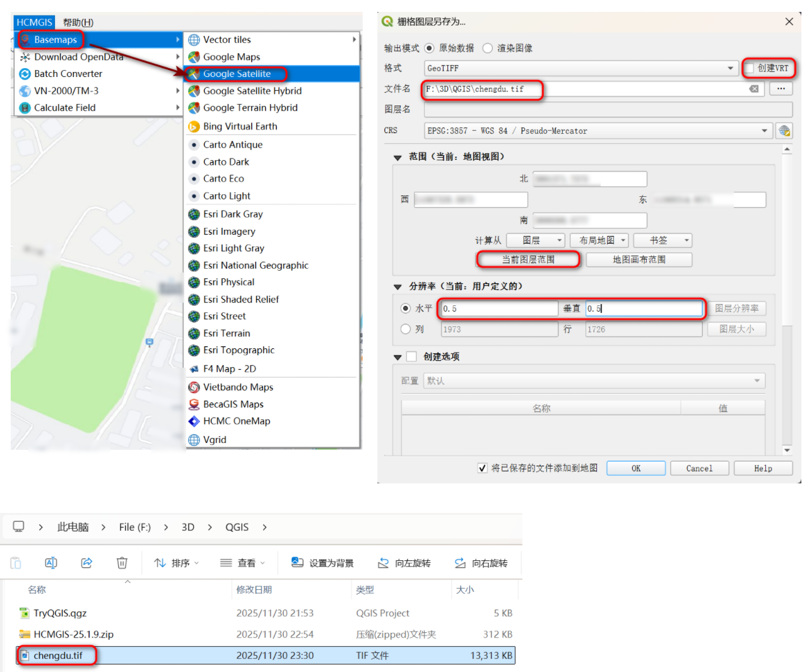This screenshot has height=672, width=807.
Task: Collapse the 分辨率 resolution section
Action: pos(398,287)
